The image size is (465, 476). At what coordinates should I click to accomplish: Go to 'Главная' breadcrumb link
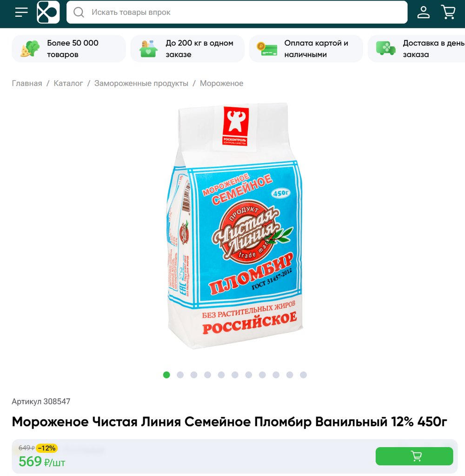(27, 84)
